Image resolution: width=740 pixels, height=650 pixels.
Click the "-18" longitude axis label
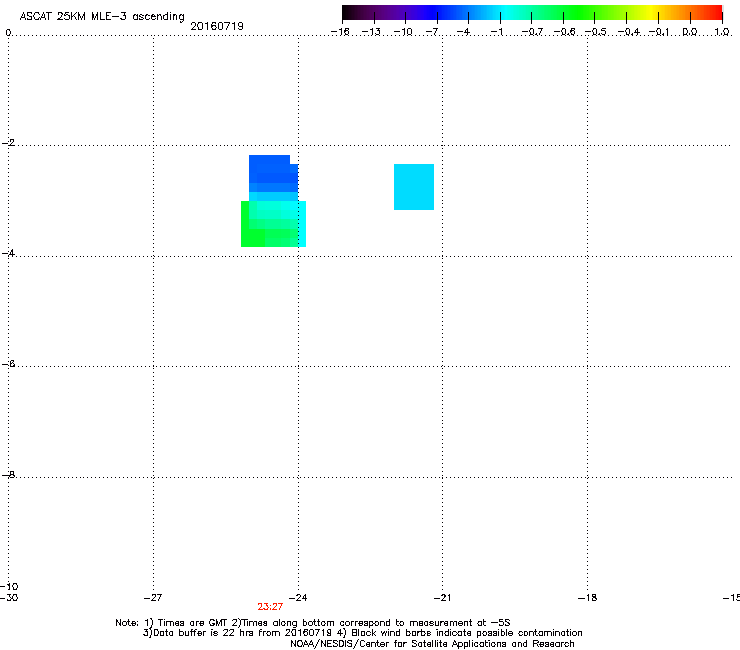point(587,598)
